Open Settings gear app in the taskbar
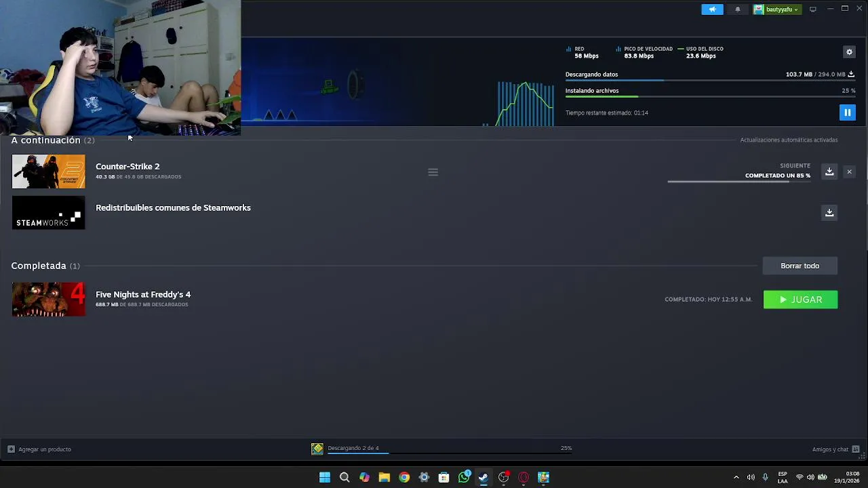Screen dimensions: 868x488 (x=424, y=477)
